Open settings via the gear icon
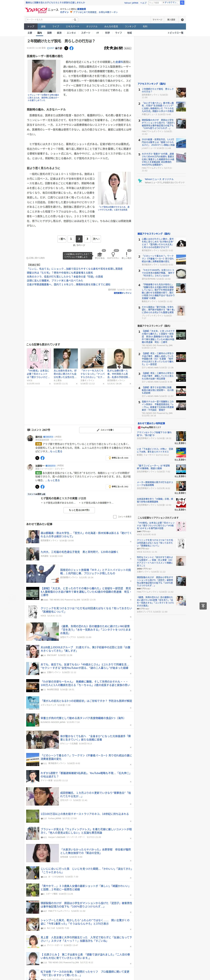This screenshot has height=980, width=210. coord(182,20)
